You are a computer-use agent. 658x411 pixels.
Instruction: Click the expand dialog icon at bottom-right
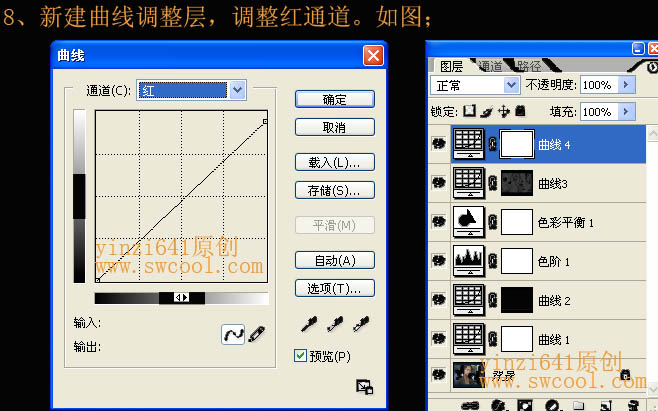pos(364,387)
